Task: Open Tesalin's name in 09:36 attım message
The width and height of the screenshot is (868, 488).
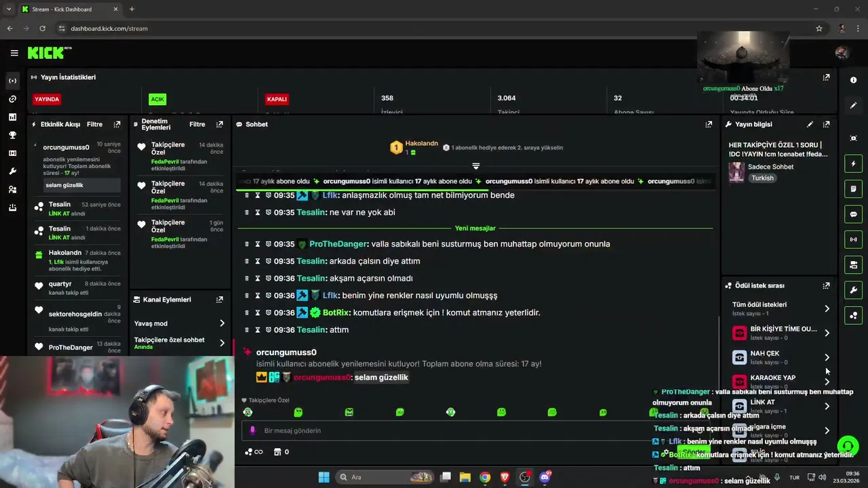Action: [x=311, y=329]
